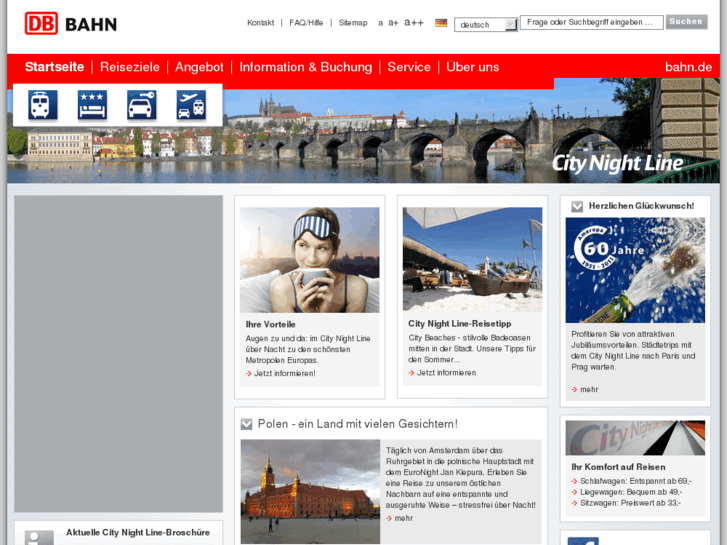The width and height of the screenshot is (727, 545).
Task: Follow the bahn.de link
Action: (x=688, y=67)
